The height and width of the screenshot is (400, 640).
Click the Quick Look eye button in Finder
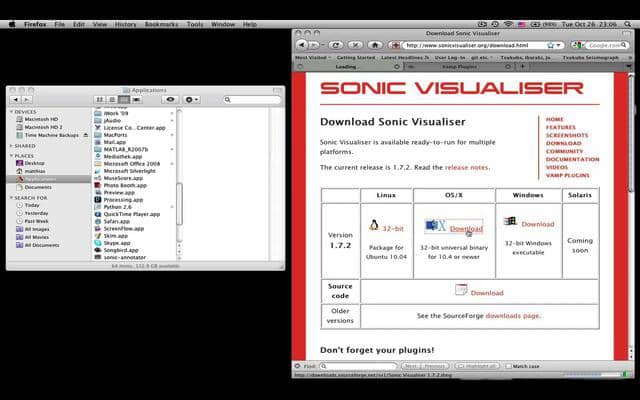coord(170,100)
